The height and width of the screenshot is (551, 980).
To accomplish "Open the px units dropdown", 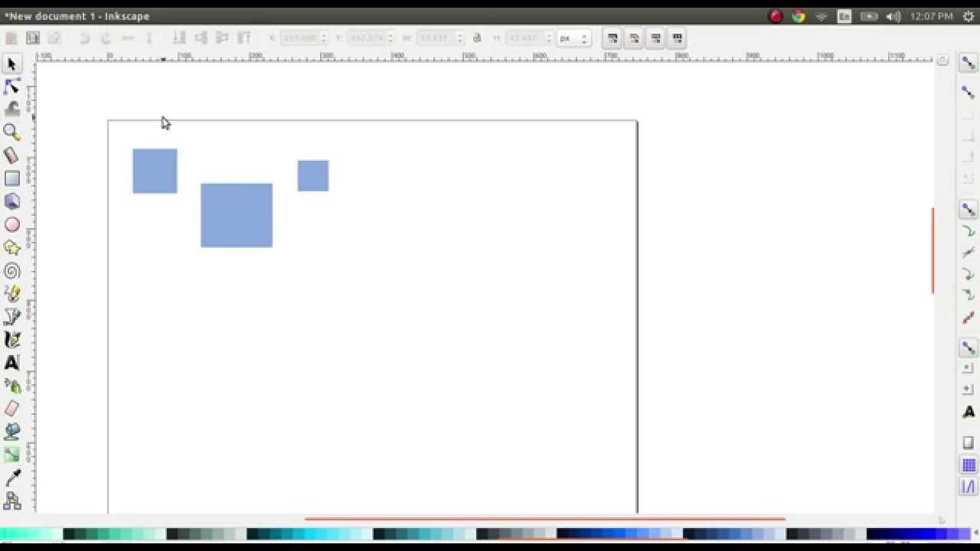I will (574, 37).
